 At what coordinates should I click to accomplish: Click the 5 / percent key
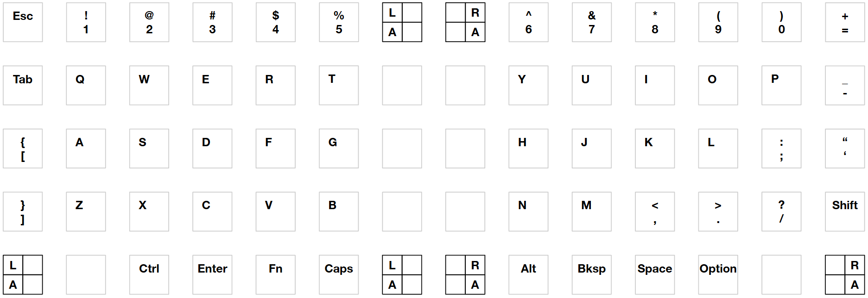point(339,22)
